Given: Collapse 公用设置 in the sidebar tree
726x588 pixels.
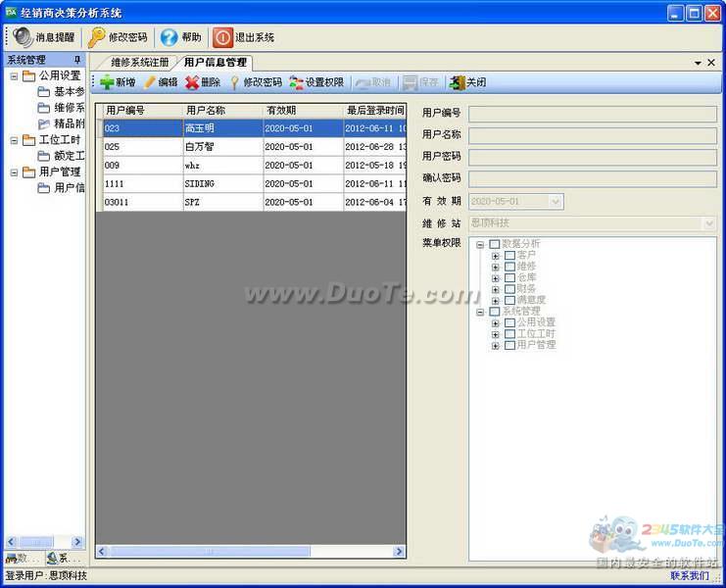Looking at the screenshot, I should pyautogui.click(x=15, y=75).
